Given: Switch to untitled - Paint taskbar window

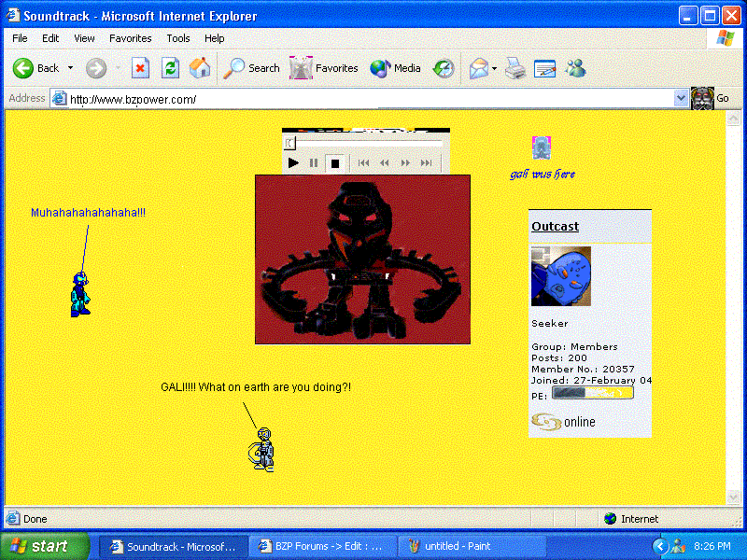Looking at the screenshot, I should 472,546.
